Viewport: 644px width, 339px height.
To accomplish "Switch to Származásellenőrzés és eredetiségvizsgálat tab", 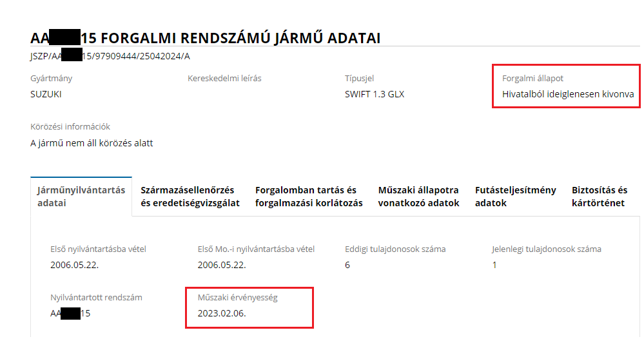I will coord(190,197).
